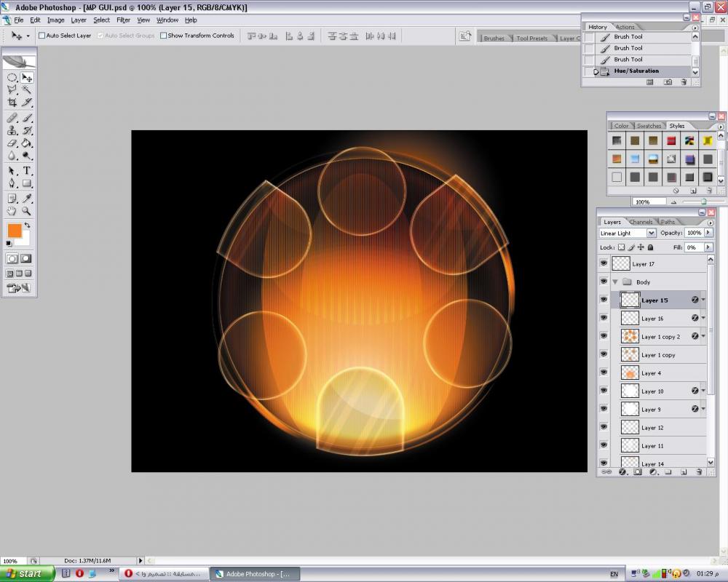This screenshot has width=728, height=582.
Task: Open Opera browser taskbar window
Action: tap(165, 574)
